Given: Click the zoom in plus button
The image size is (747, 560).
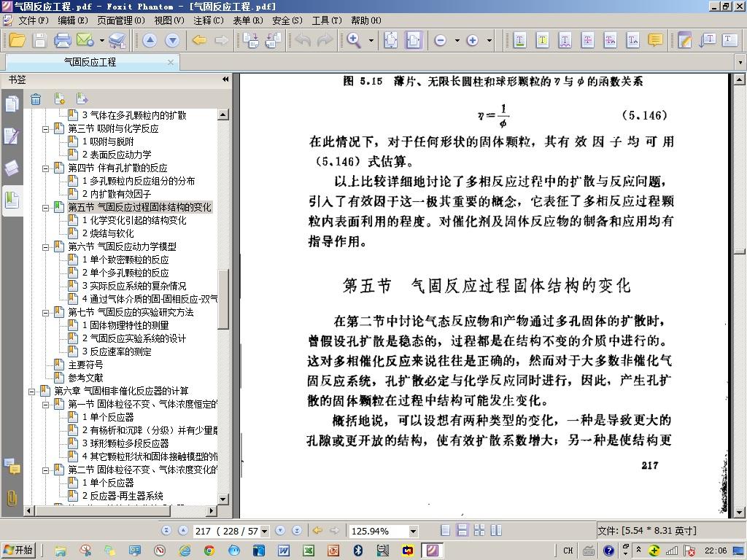Looking at the screenshot, I should [x=473, y=41].
